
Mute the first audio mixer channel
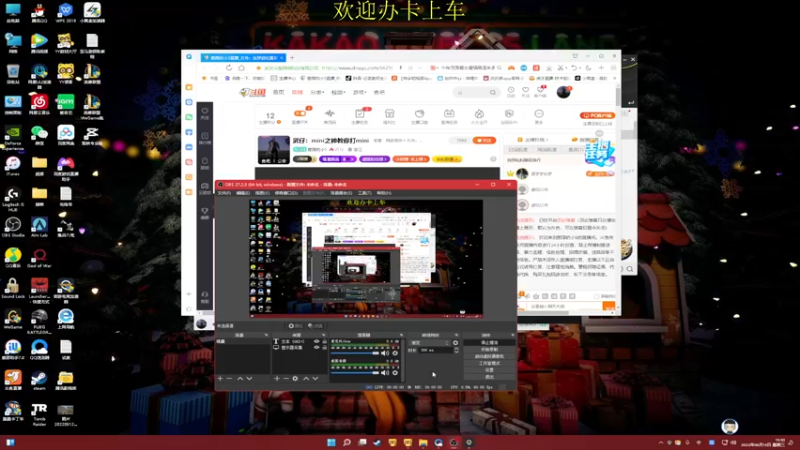385,353
